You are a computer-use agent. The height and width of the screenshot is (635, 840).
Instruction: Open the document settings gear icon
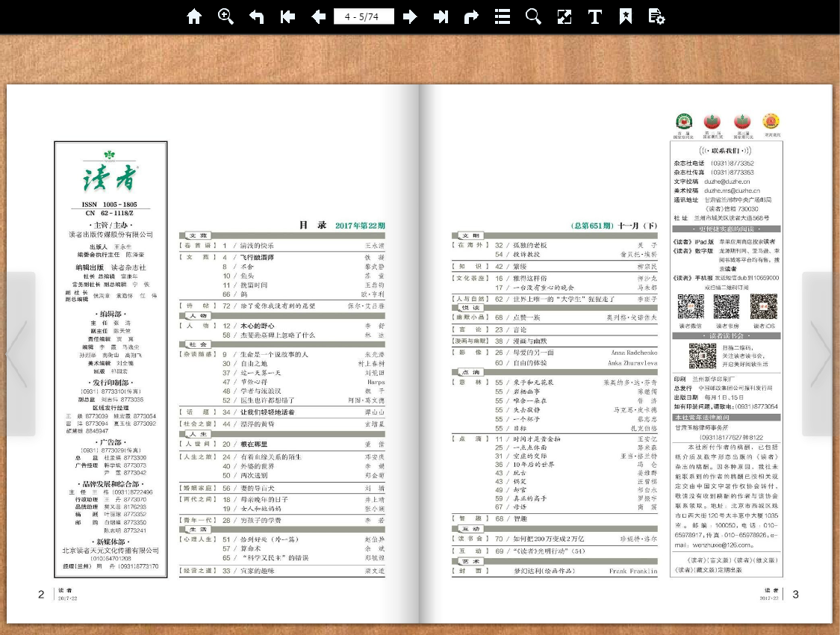tap(656, 16)
